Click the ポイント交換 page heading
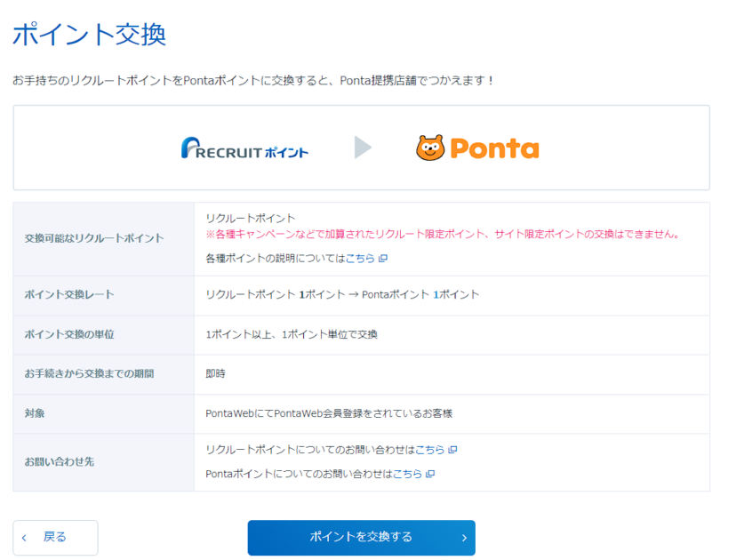Image resolution: width=736 pixels, height=560 pixels. (x=88, y=34)
